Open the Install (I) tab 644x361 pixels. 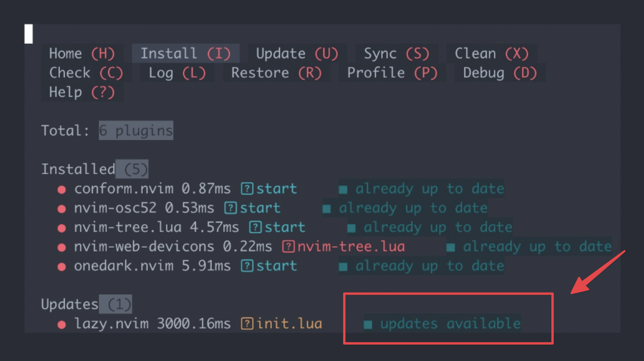(186, 53)
